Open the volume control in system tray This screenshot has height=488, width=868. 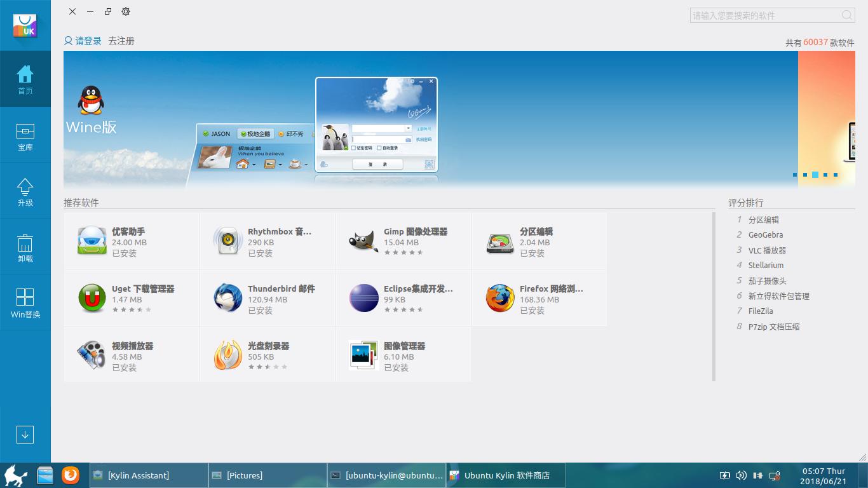[741, 475]
